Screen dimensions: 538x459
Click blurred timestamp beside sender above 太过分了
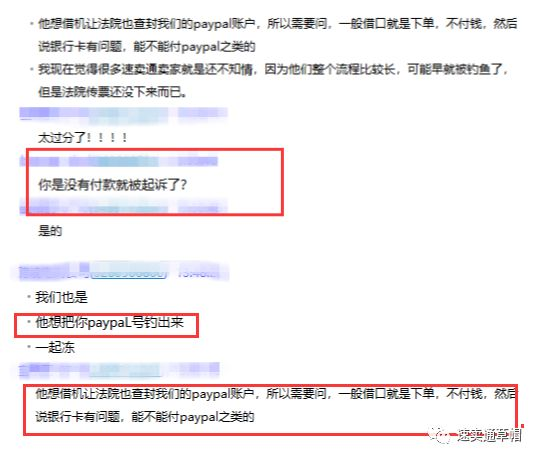tap(202, 113)
